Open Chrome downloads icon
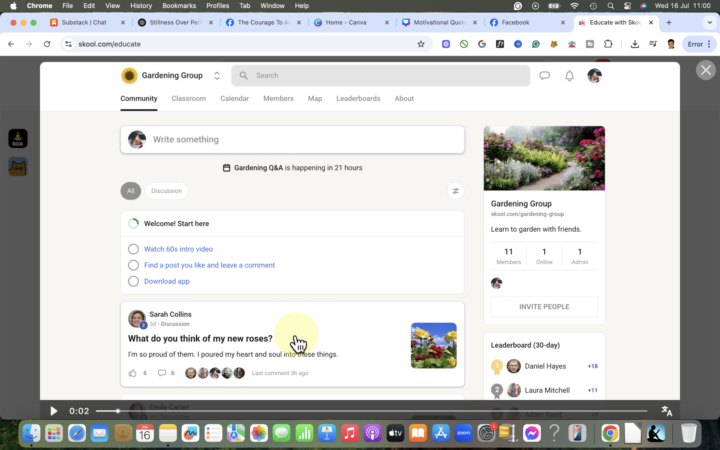Image resolution: width=720 pixels, height=450 pixels. (x=635, y=44)
